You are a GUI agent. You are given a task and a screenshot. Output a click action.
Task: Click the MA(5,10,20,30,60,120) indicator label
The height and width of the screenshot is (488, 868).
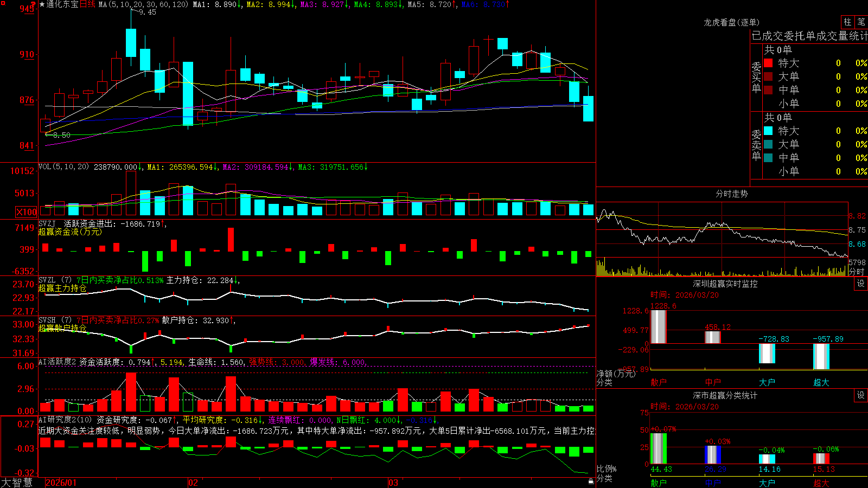click(x=143, y=4)
